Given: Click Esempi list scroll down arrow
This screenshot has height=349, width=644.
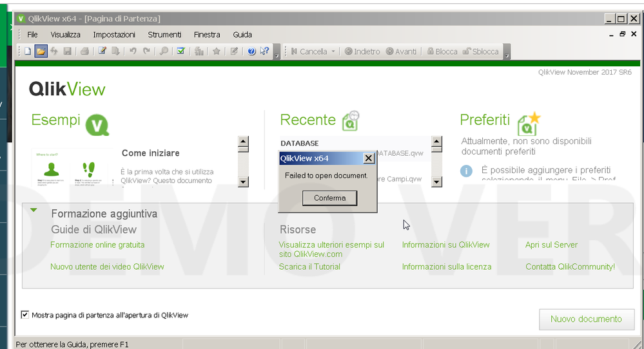Looking at the screenshot, I should pyautogui.click(x=243, y=182).
